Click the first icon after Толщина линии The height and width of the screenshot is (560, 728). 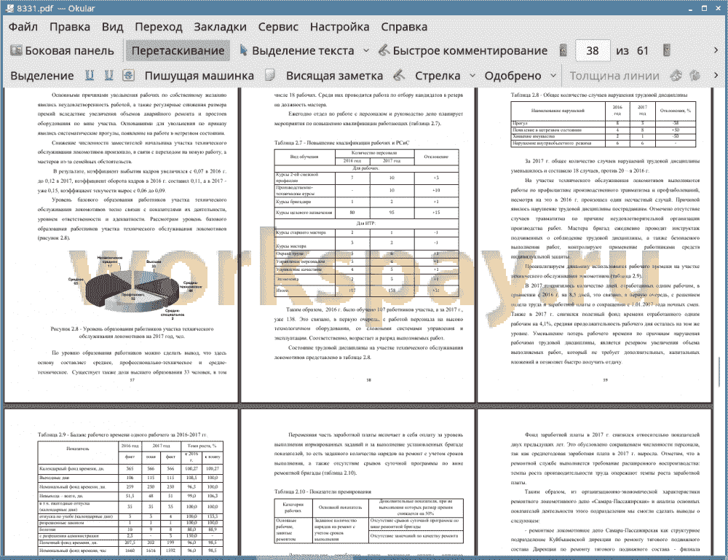click(x=676, y=75)
